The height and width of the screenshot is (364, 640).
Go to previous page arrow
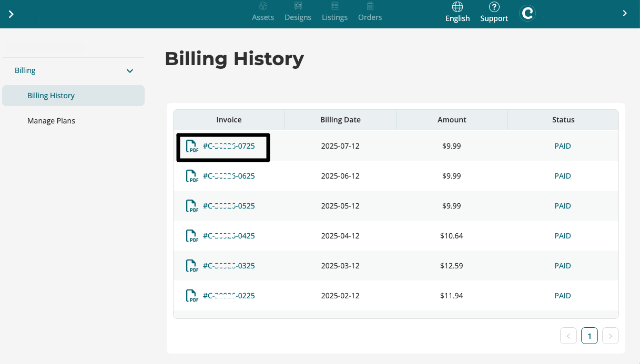[568, 336]
